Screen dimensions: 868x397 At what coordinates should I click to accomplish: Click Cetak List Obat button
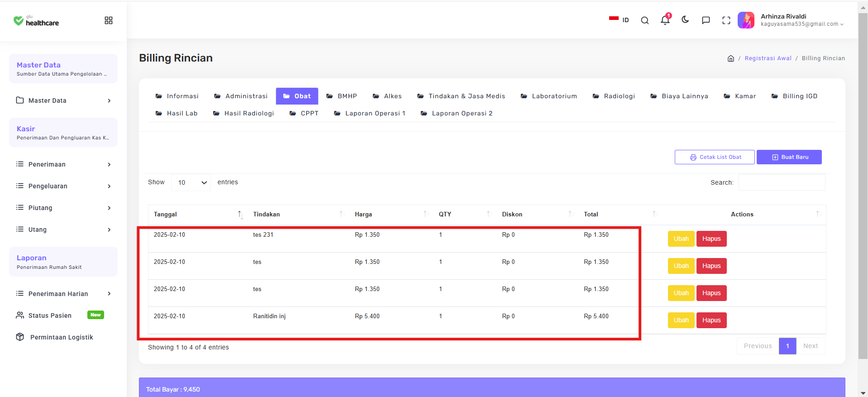click(715, 157)
